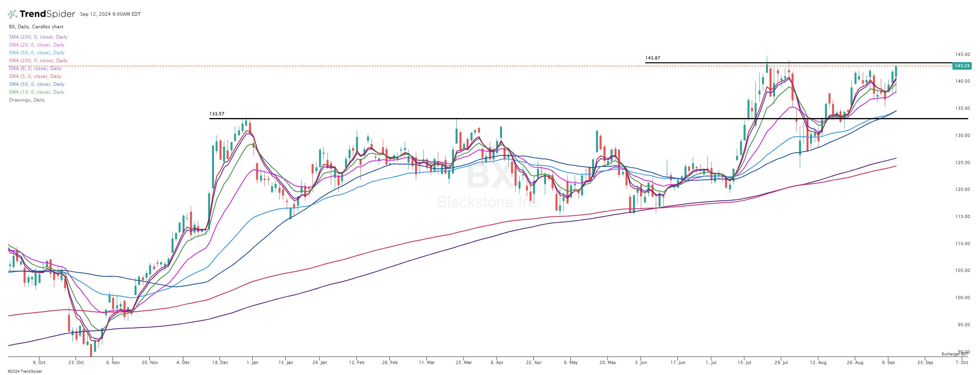Click the 140.00 price axis label
Screen dimensions: 980x375
tap(962, 81)
